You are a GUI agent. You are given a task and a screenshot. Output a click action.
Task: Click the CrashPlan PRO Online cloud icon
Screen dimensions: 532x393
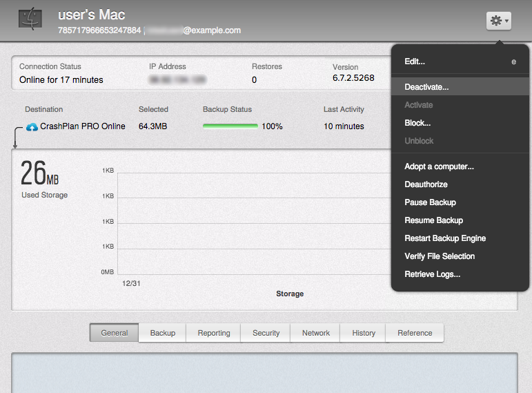[x=32, y=127]
